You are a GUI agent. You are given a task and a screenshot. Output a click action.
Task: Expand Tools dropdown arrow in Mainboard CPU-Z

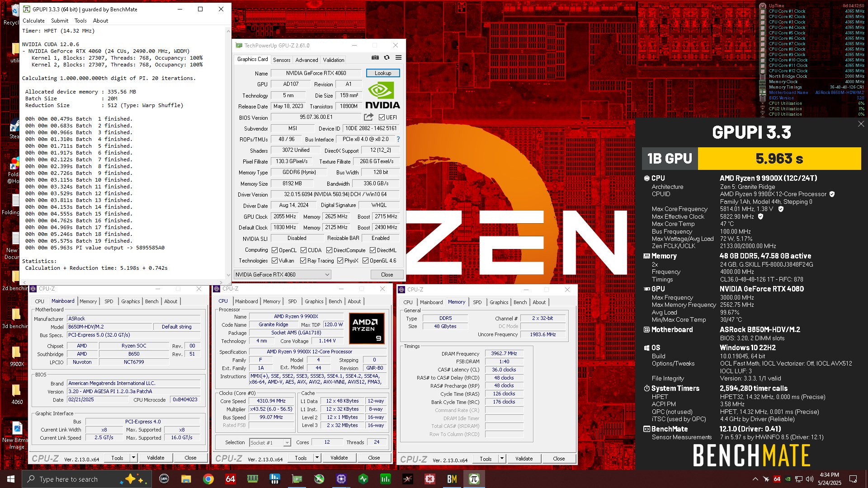133,458
